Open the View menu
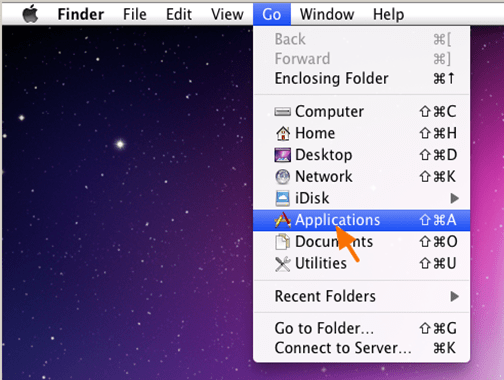This screenshot has width=504, height=380. click(227, 14)
